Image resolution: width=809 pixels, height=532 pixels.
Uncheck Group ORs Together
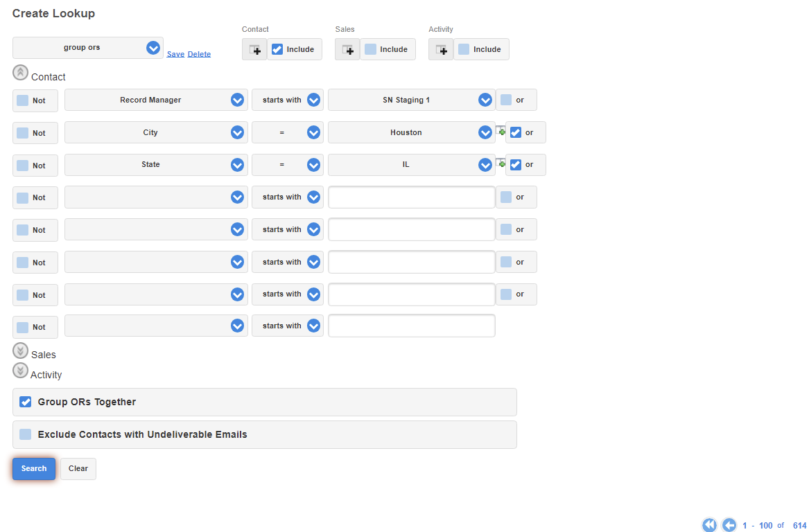[26, 402]
